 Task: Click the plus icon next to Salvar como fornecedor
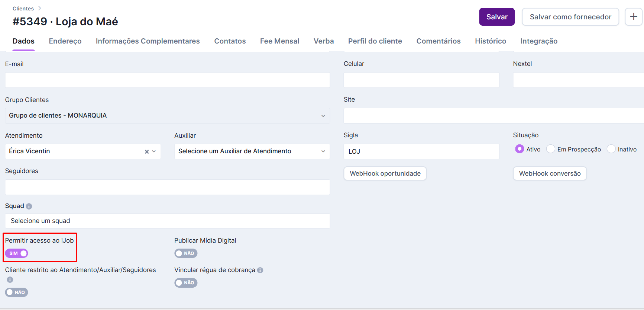coord(634,17)
